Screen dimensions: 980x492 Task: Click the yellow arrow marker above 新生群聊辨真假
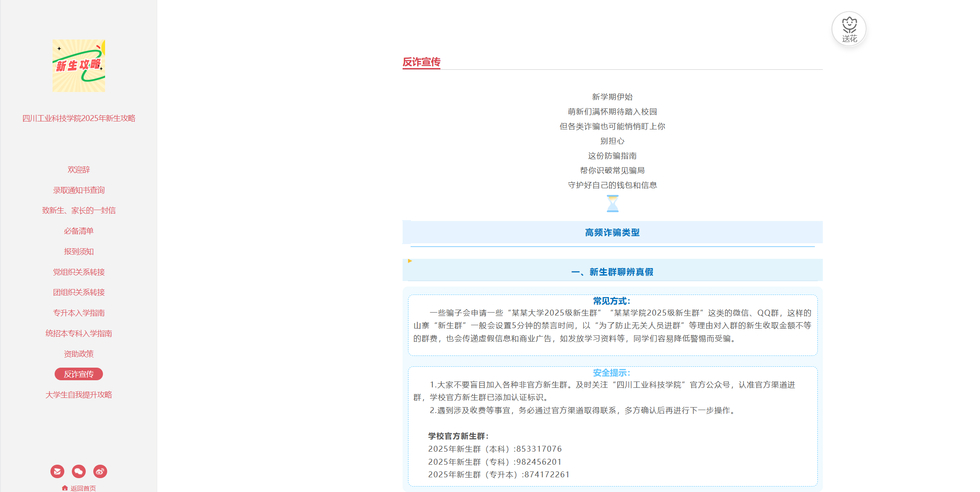click(410, 261)
